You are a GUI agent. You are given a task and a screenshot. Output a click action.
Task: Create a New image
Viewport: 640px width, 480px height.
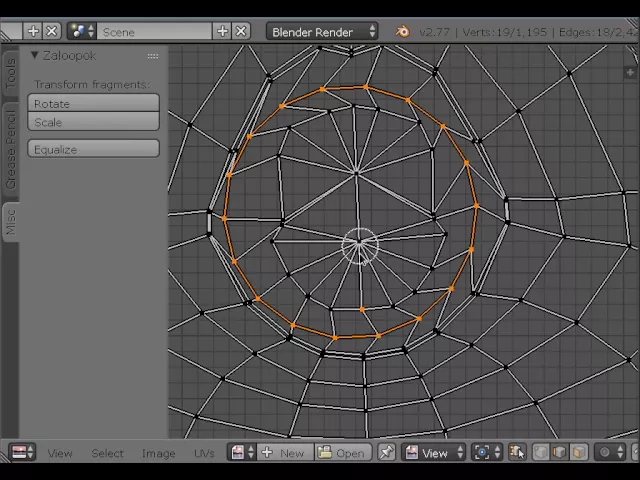tap(285, 452)
